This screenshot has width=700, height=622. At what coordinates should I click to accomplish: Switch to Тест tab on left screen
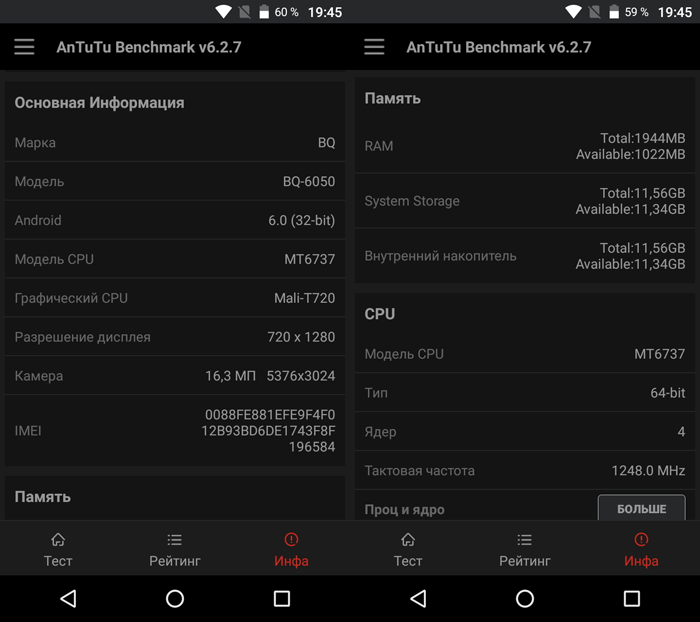pos(58,549)
